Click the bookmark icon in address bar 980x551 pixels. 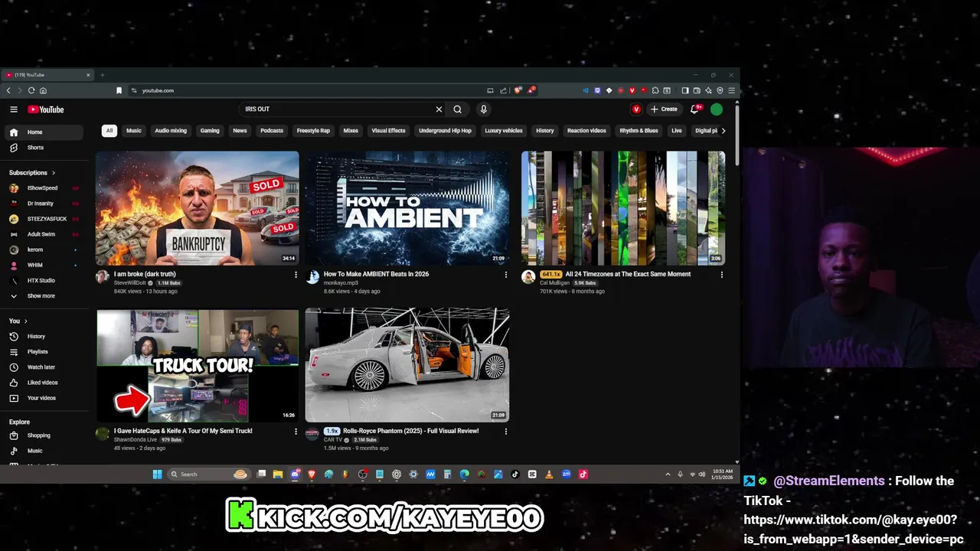tap(119, 90)
